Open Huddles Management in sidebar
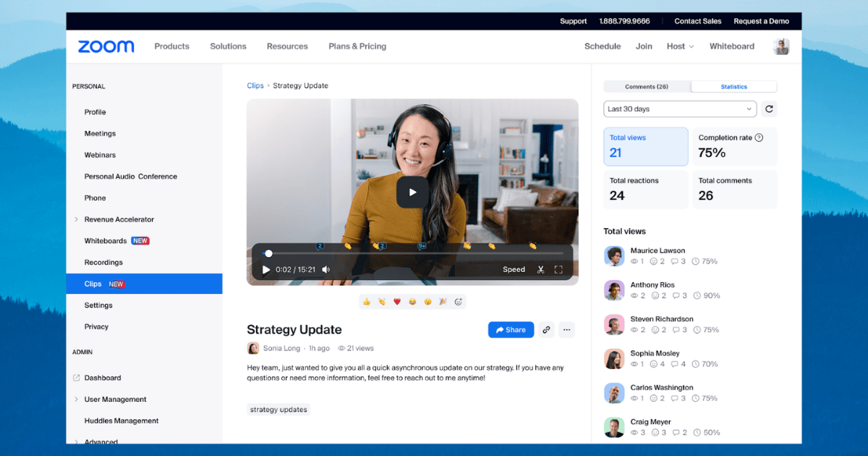 (x=122, y=421)
